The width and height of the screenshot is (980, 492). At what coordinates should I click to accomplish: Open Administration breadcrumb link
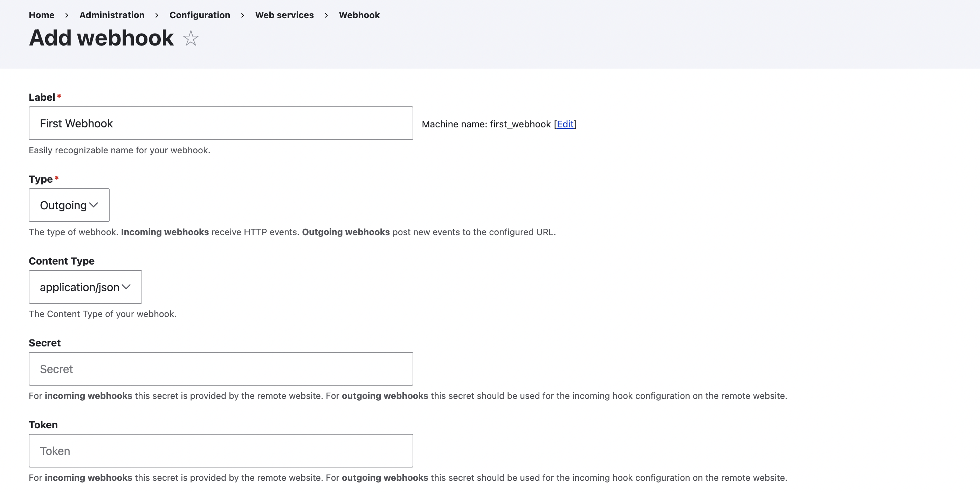112,15
